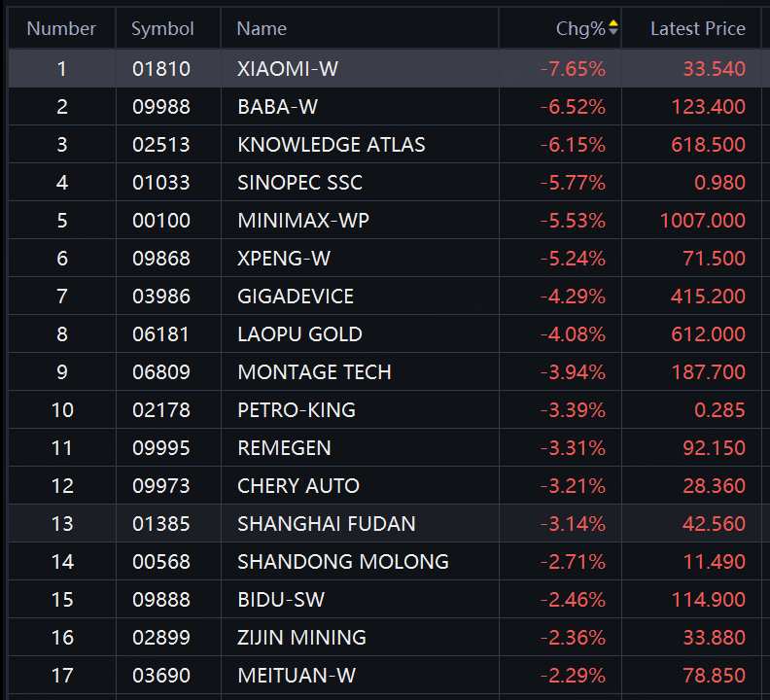
Task: Click symbol code 03986
Action: pos(161,297)
